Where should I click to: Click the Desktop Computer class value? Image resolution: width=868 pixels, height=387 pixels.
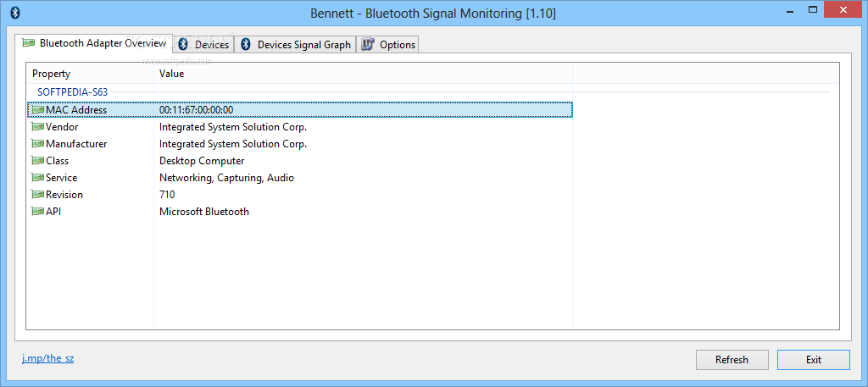coord(202,161)
